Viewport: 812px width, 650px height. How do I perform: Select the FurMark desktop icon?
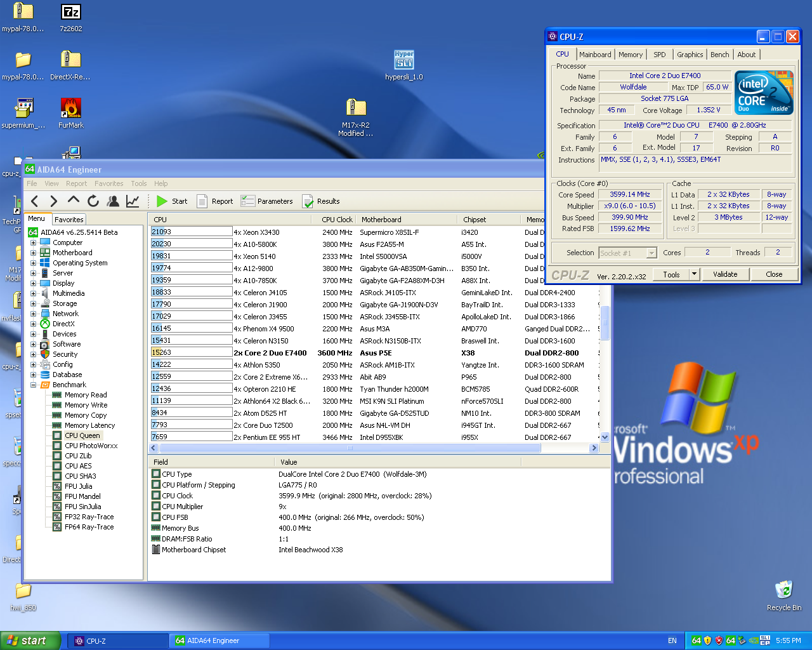pos(71,114)
